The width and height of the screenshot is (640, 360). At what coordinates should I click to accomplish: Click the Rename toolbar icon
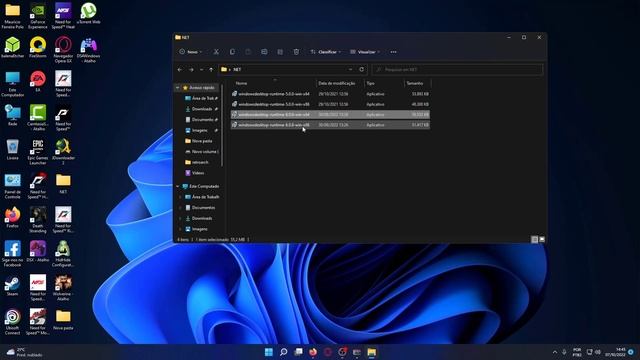tap(264, 52)
